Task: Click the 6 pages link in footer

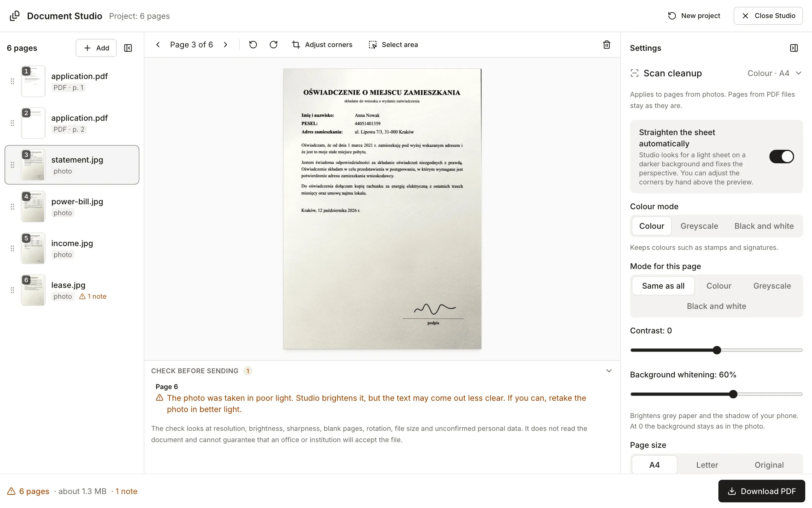Action: [x=34, y=491]
